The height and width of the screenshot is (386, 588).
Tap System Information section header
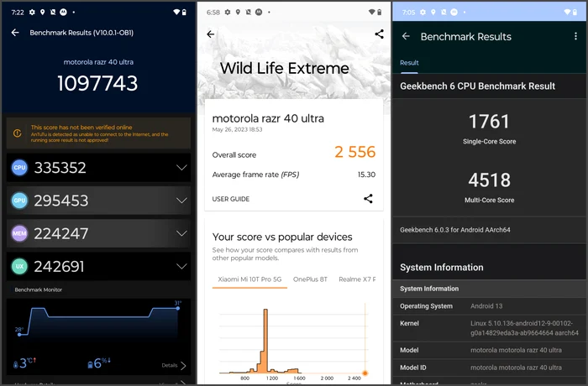click(441, 268)
